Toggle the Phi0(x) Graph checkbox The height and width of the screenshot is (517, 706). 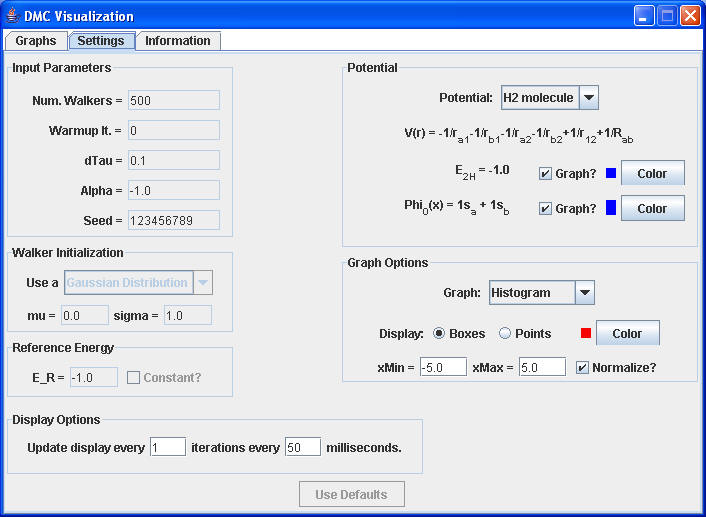pyautogui.click(x=545, y=208)
